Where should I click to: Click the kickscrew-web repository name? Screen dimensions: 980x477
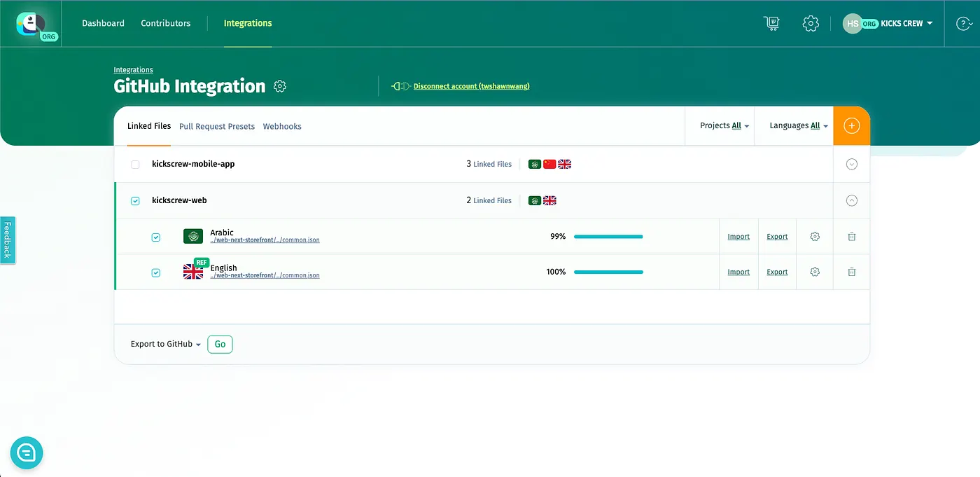pyautogui.click(x=179, y=200)
